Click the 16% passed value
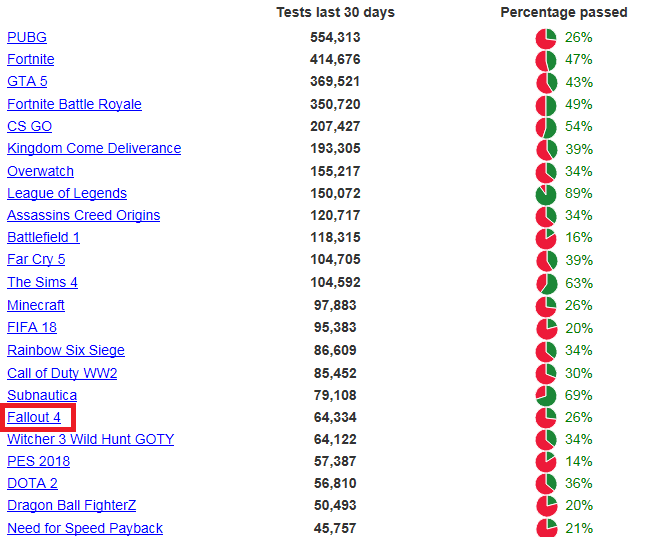This screenshot has width=671, height=537. pos(579,237)
